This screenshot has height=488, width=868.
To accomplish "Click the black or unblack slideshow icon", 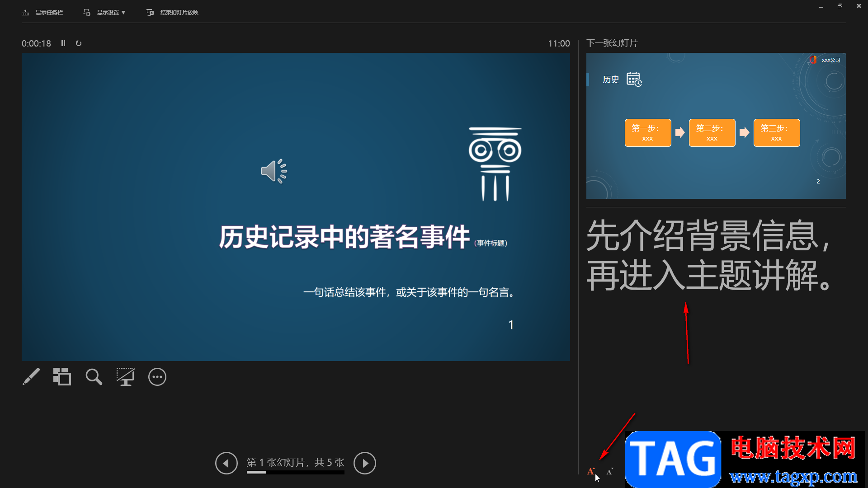I will 125,376.
